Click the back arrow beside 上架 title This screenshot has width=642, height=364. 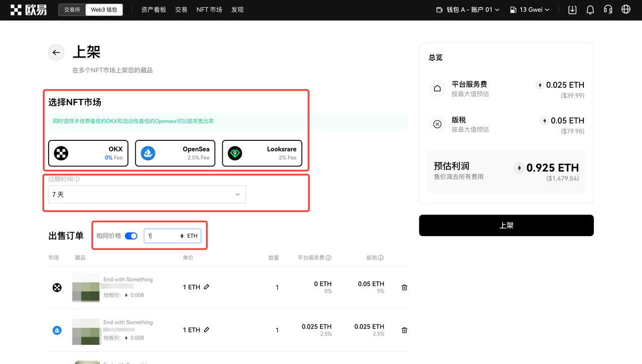(x=56, y=53)
